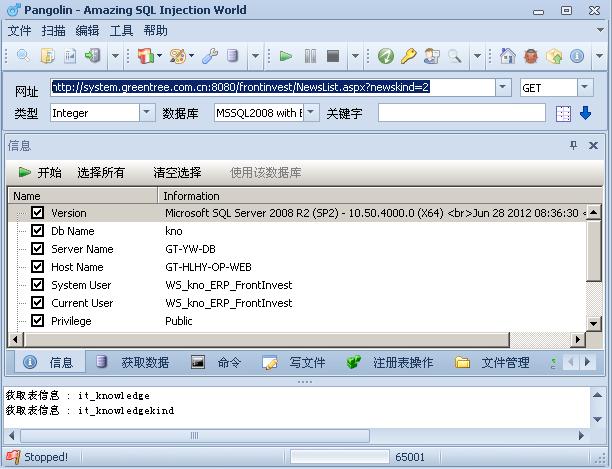
Task: Click the info list vertical scrollbar thumb
Action: [x=593, y=250]
